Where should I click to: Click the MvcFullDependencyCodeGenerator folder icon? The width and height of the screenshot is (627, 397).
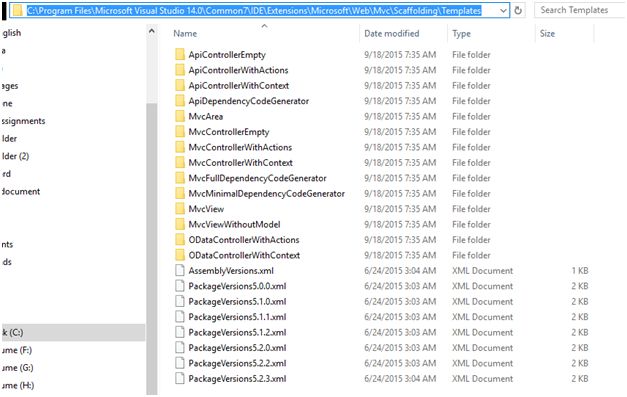[180, 178]
